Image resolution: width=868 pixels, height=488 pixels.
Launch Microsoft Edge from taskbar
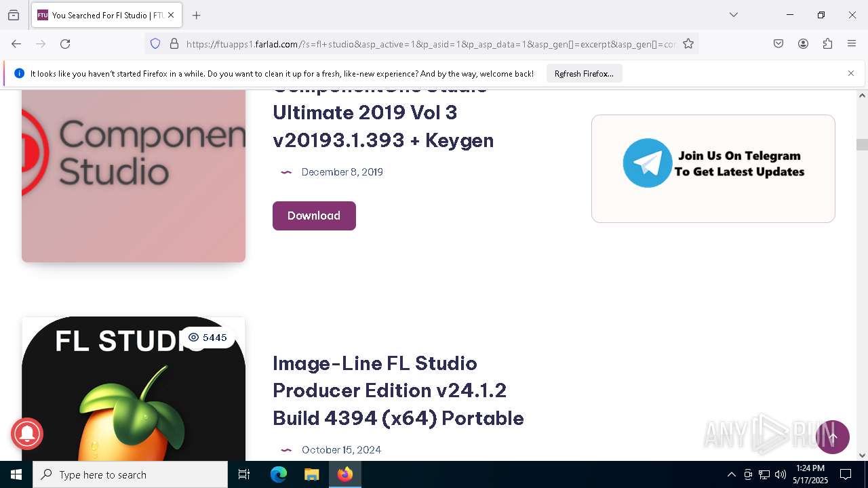point(279,474)
